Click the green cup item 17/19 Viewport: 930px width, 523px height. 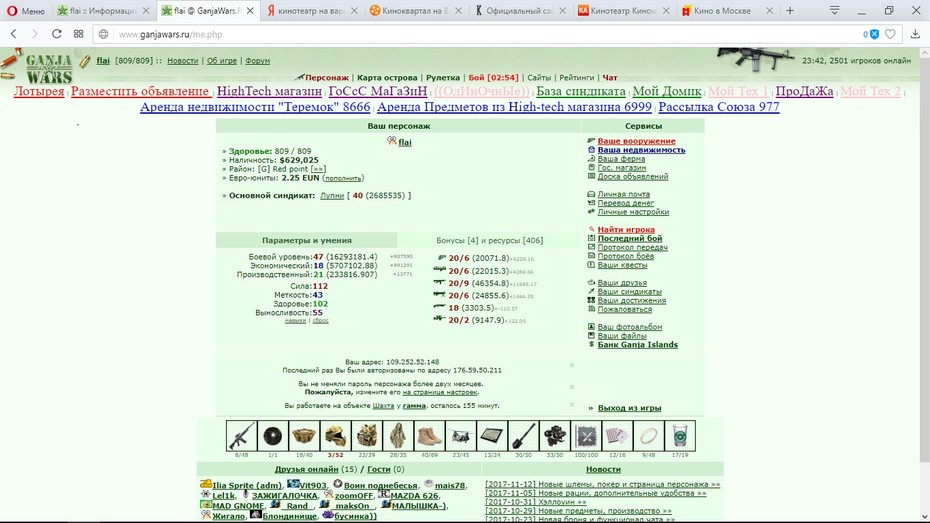[680, 436]
